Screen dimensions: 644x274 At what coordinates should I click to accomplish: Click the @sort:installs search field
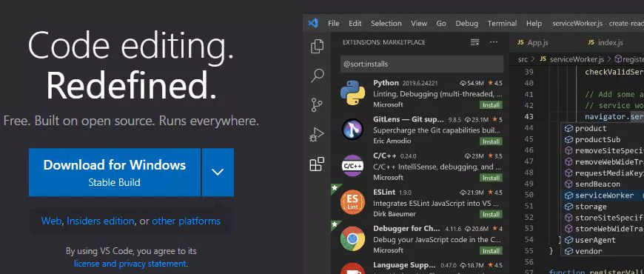[422, 64]
